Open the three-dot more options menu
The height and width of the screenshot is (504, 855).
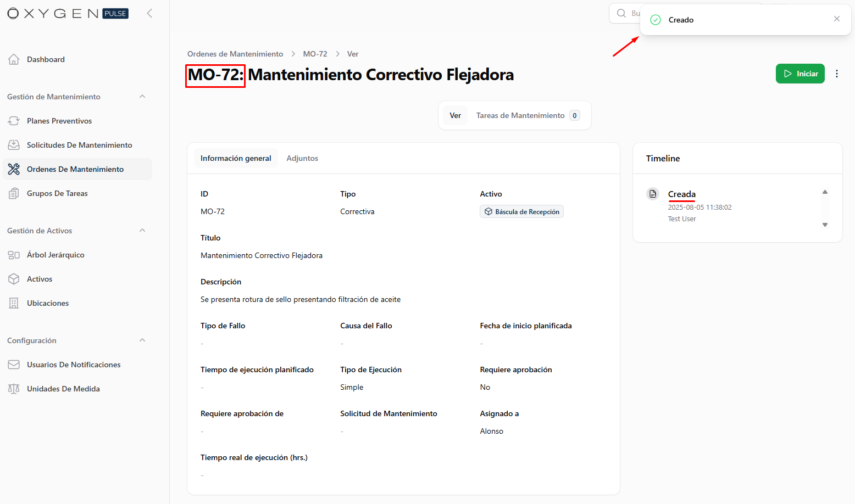[836, 74]
